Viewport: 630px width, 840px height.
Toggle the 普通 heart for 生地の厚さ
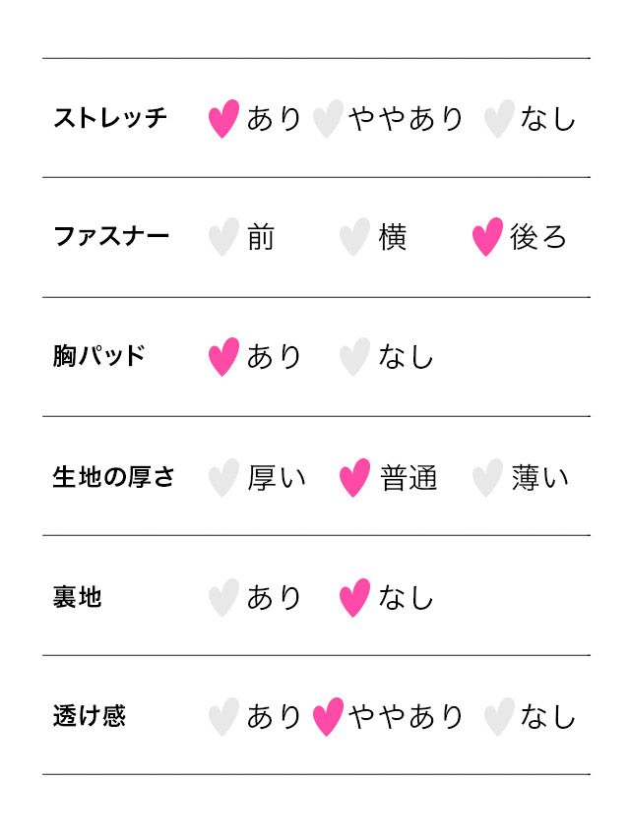pyautogui.click(x=354, y=477)
